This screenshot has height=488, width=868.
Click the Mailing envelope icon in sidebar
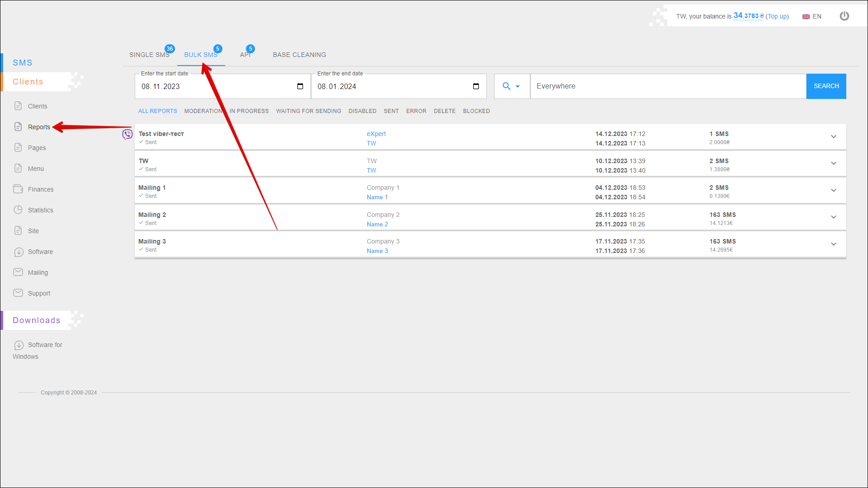[x=18, y=272]
